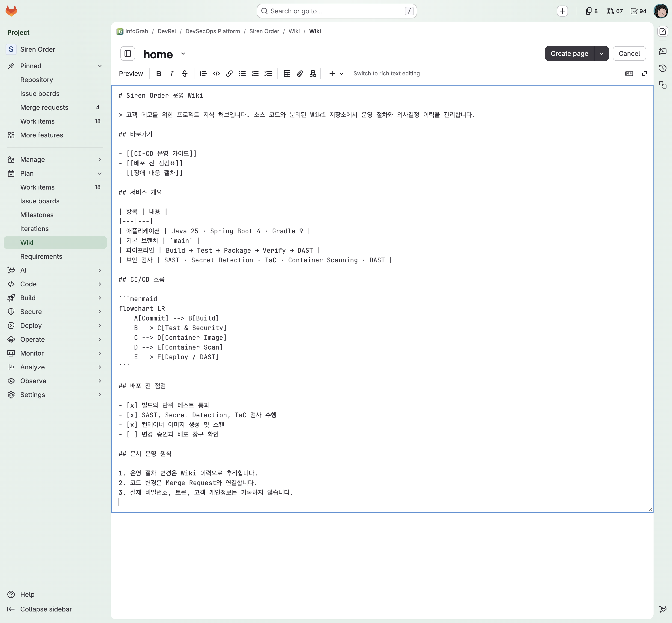
Task: Open Requirements under Plan
Action: (55, 257)
